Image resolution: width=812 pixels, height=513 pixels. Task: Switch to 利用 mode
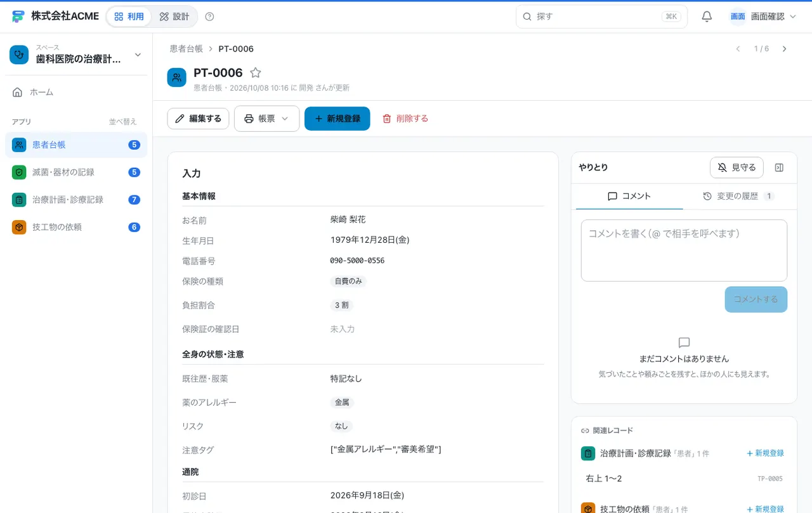tap(129, 16)
